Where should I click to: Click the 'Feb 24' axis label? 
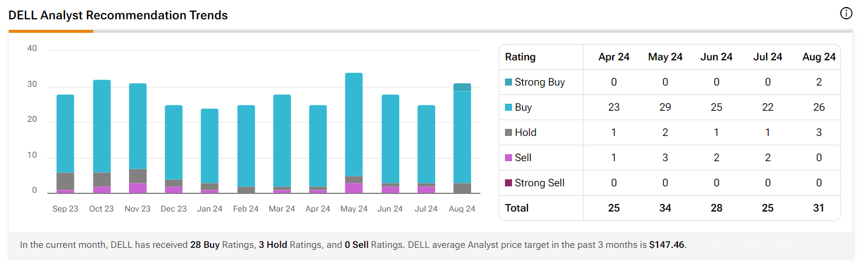point(246,209)
